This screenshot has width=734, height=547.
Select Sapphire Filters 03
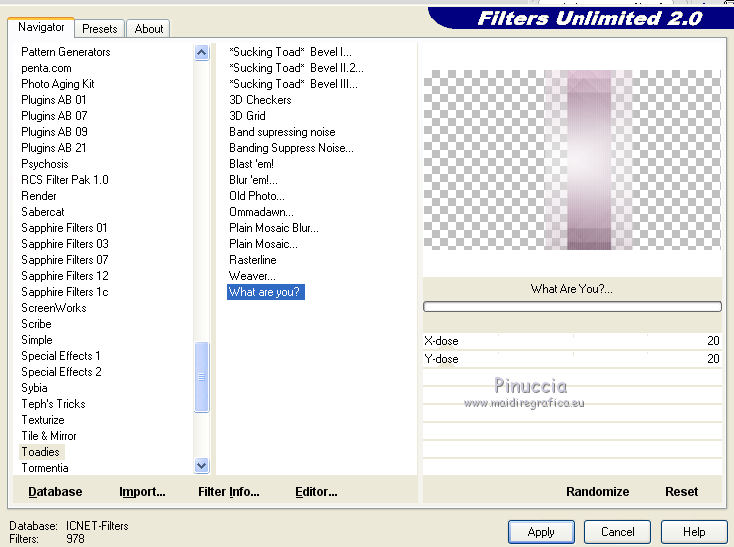(x=65, y=244)
